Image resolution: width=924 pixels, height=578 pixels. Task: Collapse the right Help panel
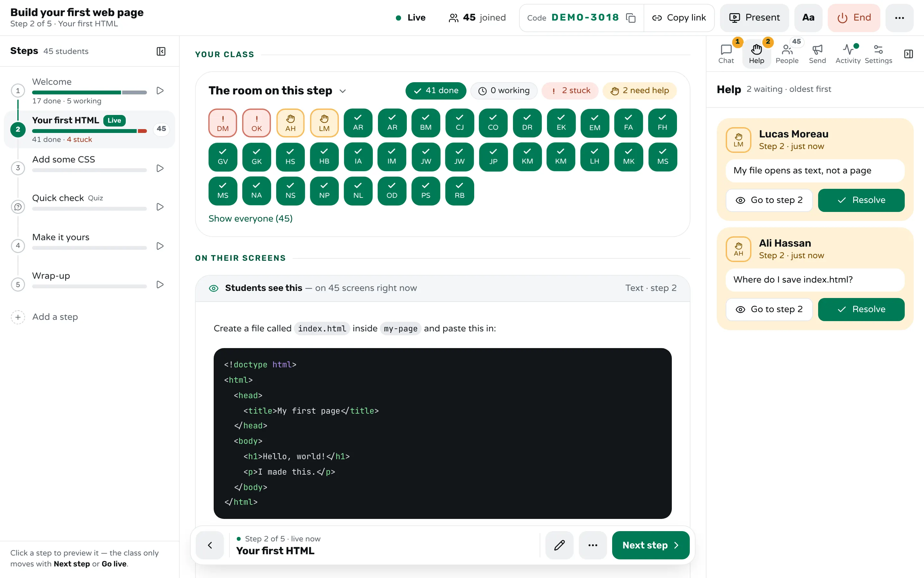(908, 54)
